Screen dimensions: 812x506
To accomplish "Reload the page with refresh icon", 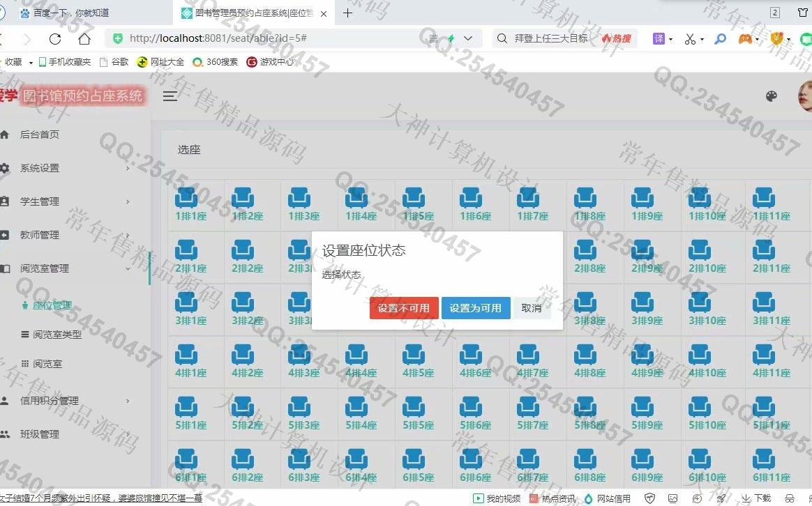I will (x=55, y=39).
